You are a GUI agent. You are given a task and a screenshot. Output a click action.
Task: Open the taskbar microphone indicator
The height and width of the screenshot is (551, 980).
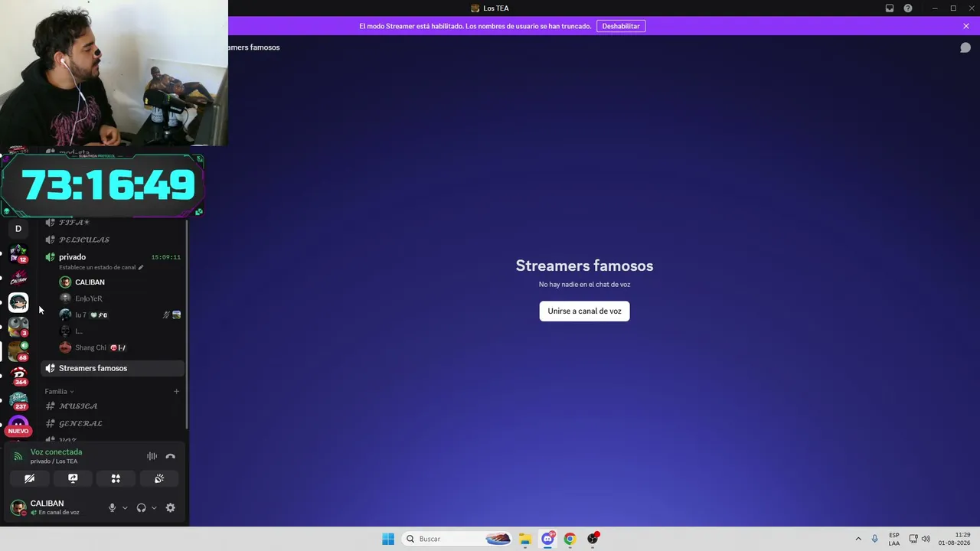coord(874,539)
